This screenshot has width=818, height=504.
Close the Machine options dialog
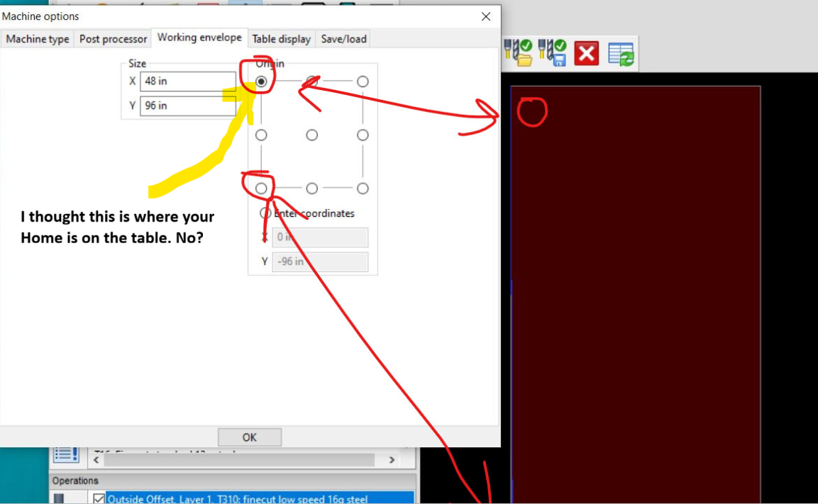pos(486,16)
